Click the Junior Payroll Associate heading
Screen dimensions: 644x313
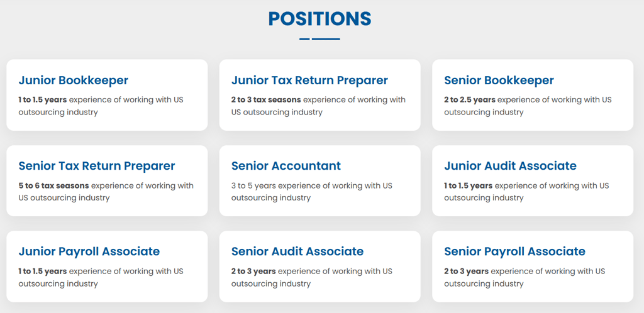89,251
